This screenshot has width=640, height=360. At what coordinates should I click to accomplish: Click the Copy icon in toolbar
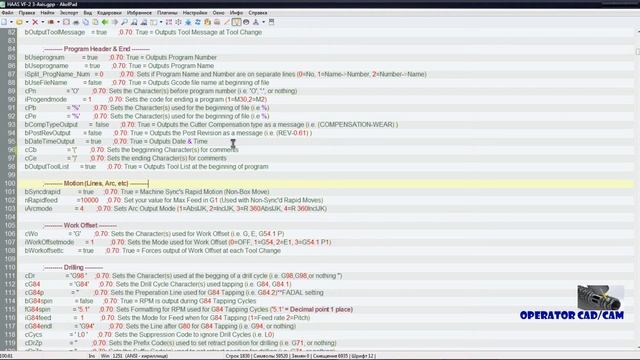pyautogui.click(x=86, y=22)
